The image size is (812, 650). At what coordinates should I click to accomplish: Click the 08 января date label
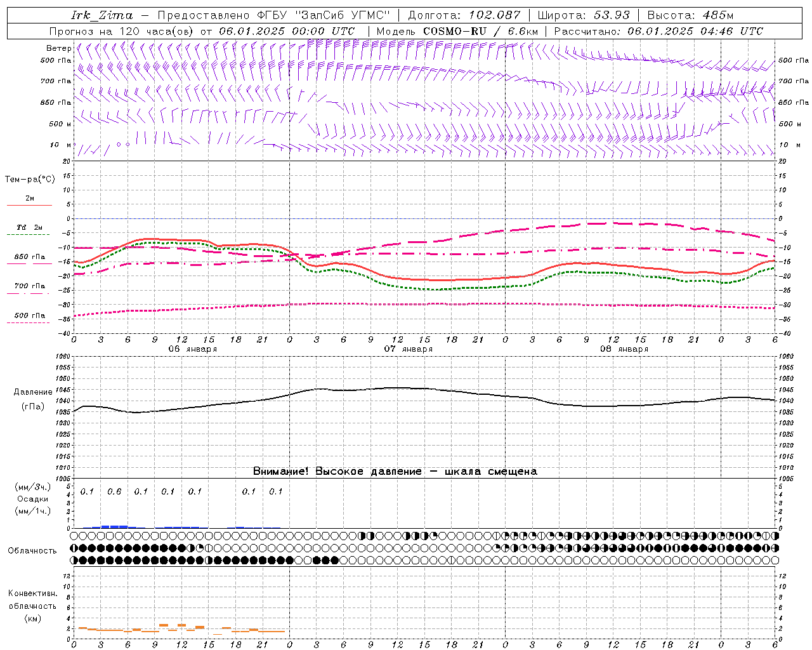tap(624, 349)
